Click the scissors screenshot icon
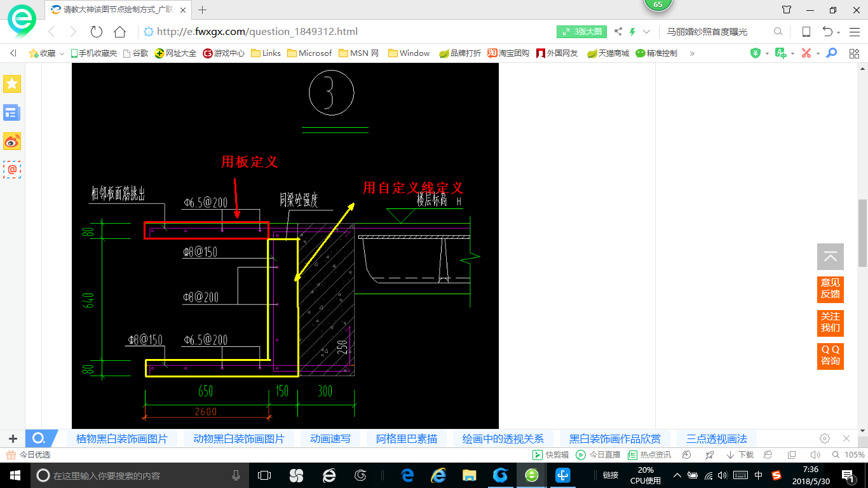The width and height of the screenshot is (868, 488). [806, 53]
